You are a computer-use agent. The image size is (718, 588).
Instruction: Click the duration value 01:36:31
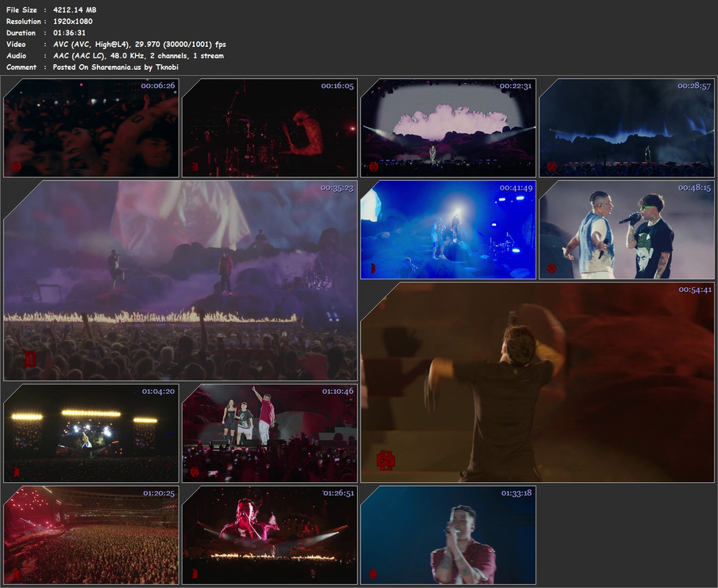tap(69, 32)
